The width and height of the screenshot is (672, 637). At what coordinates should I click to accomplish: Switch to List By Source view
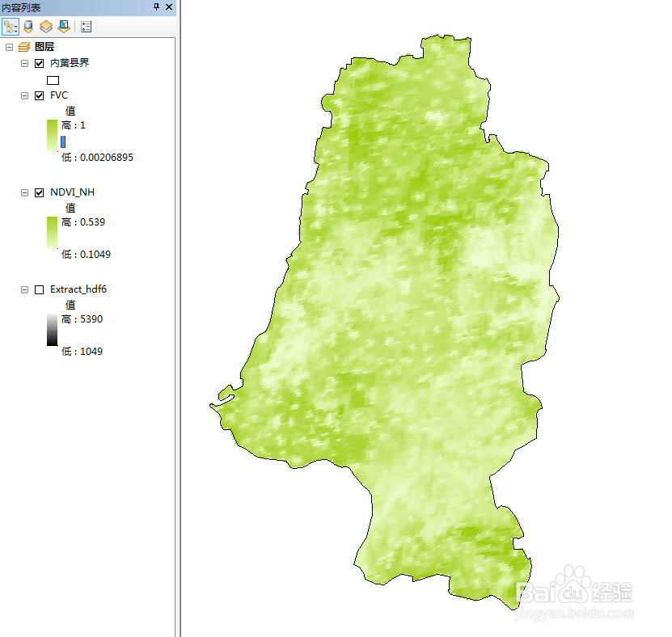pos(28,27)
